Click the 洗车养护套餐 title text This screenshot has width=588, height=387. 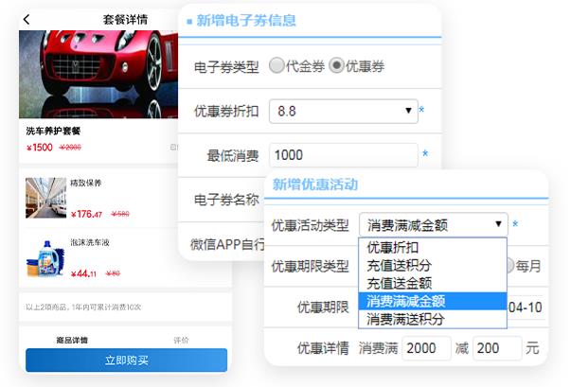pyautogui.click(x=53, y=131)
